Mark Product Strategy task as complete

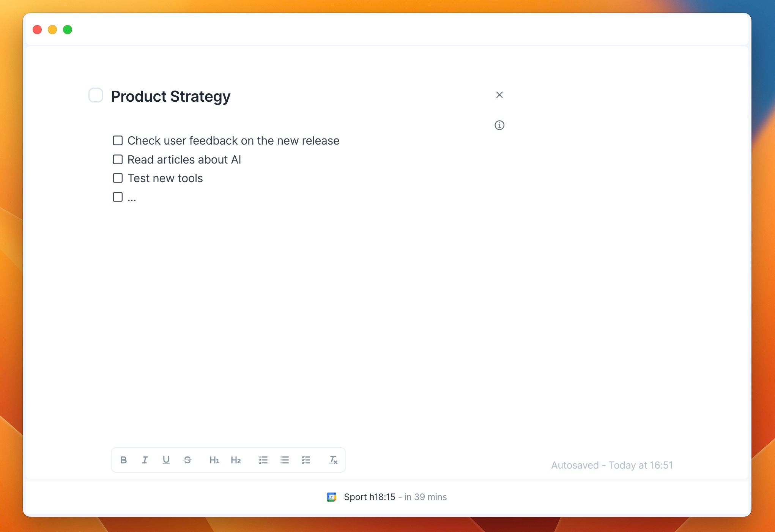[96, 95]
